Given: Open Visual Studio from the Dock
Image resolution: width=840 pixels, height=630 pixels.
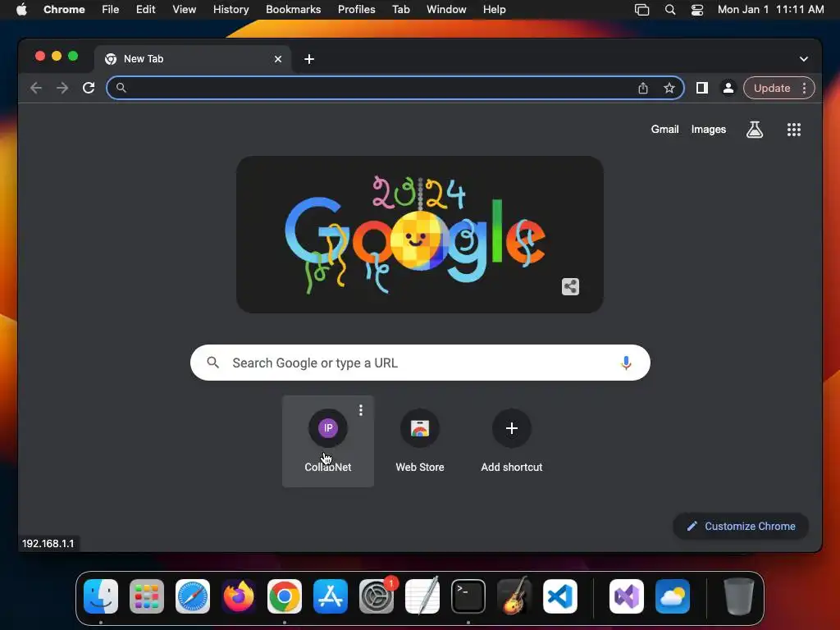Looking at the screenshot, I should [627, 596].
